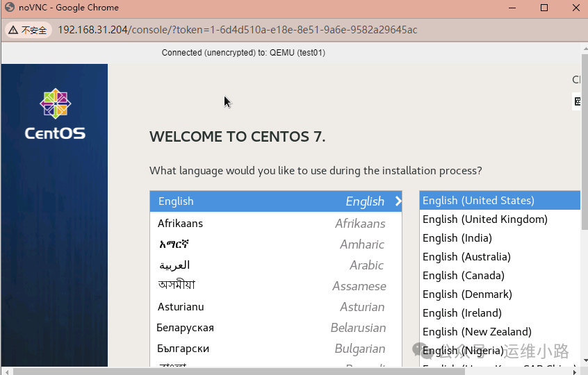
Task: Select the Amharic language row
Action: pyautogui.click(x=276, y=244)
